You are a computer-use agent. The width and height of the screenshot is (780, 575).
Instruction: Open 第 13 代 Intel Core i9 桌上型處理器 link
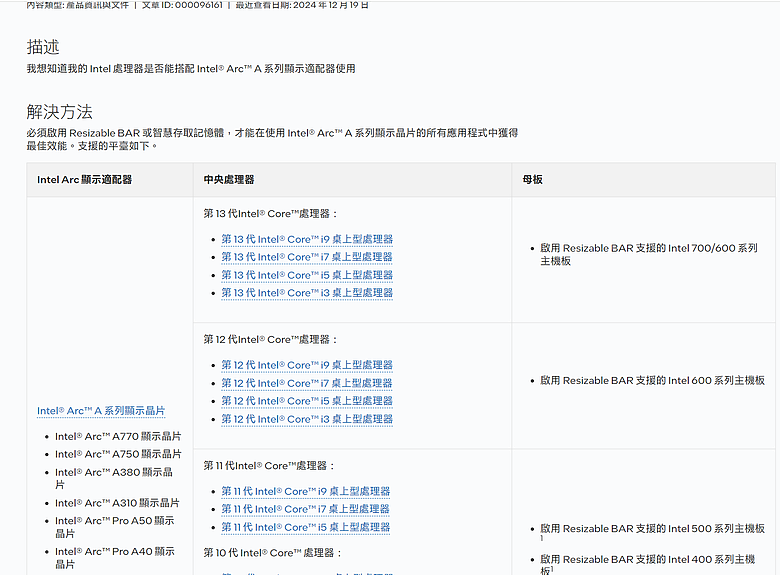(307, 239)
